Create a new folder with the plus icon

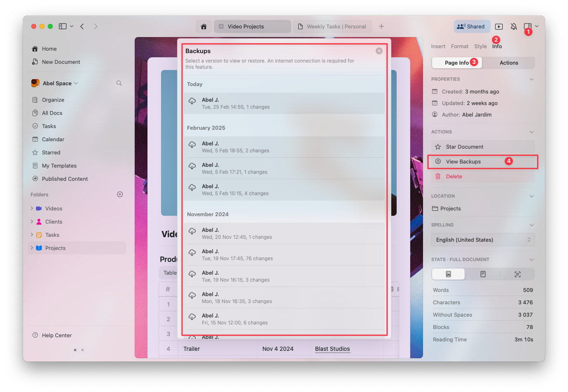click(119, 194)
